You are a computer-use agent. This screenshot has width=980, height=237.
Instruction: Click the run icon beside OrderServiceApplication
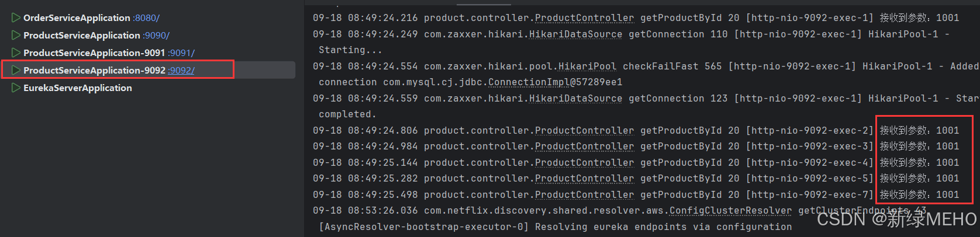tap(16, 18)
